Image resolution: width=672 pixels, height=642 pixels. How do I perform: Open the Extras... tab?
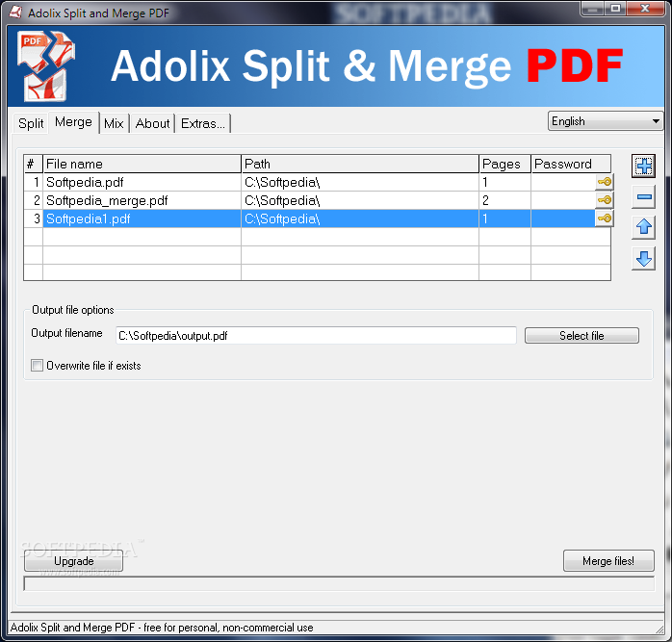(203, 123)
